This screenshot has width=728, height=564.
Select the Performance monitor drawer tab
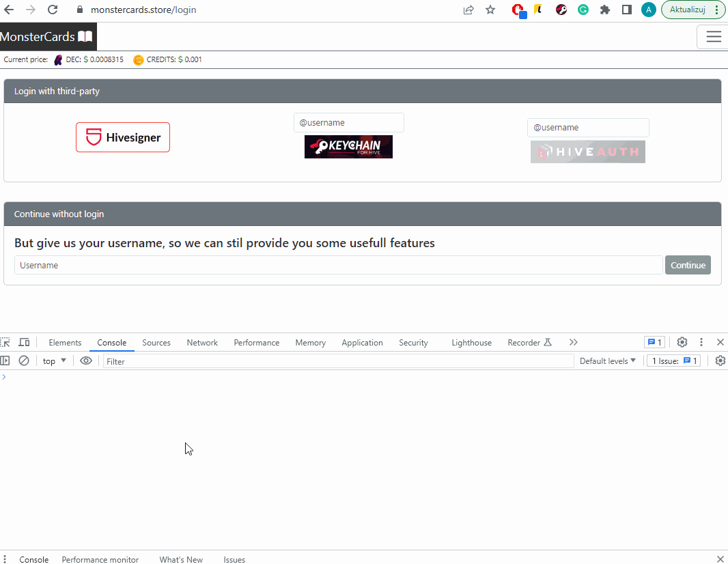100,559
